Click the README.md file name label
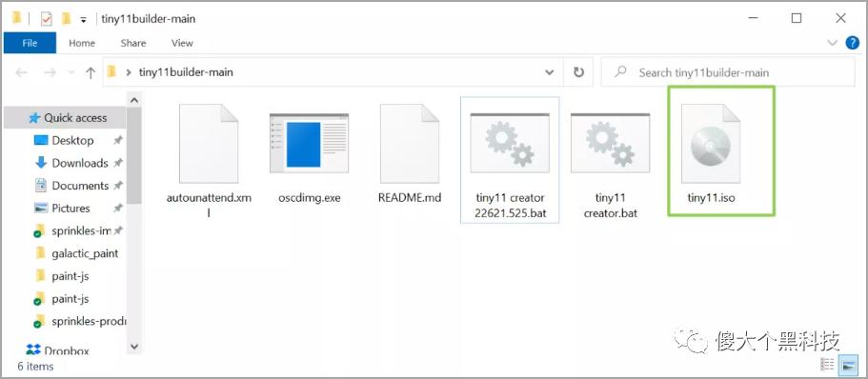The width and height of the screenshot is (868, 379). coord(410,197)
